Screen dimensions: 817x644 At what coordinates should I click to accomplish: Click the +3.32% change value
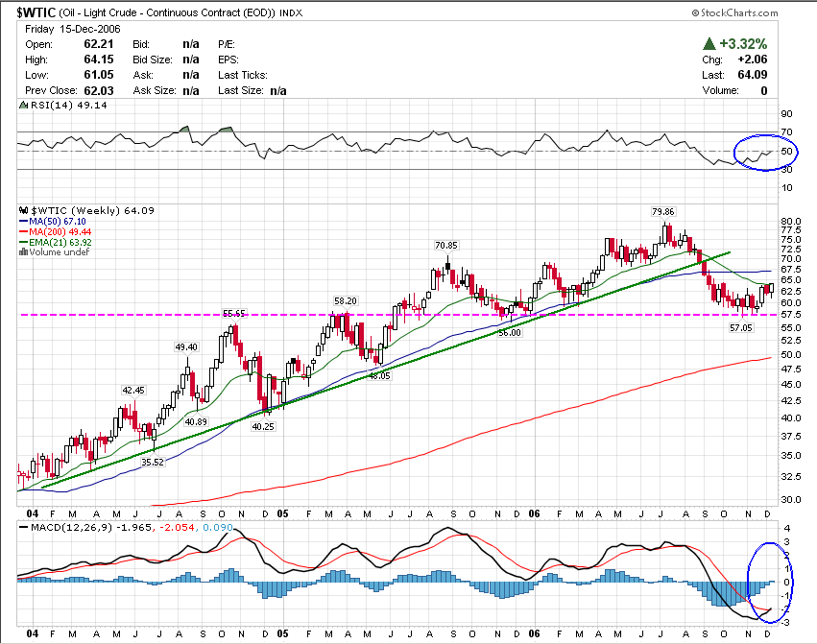coord(744,42)
